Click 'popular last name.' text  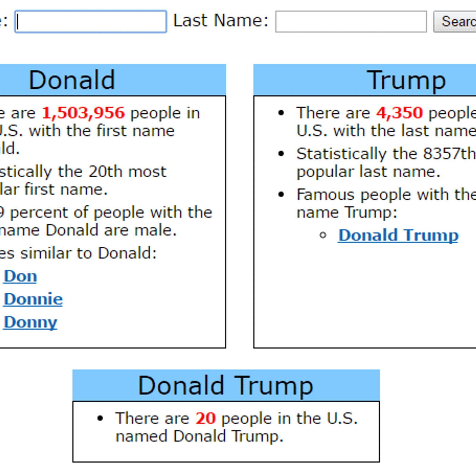(x=368, y=172)
